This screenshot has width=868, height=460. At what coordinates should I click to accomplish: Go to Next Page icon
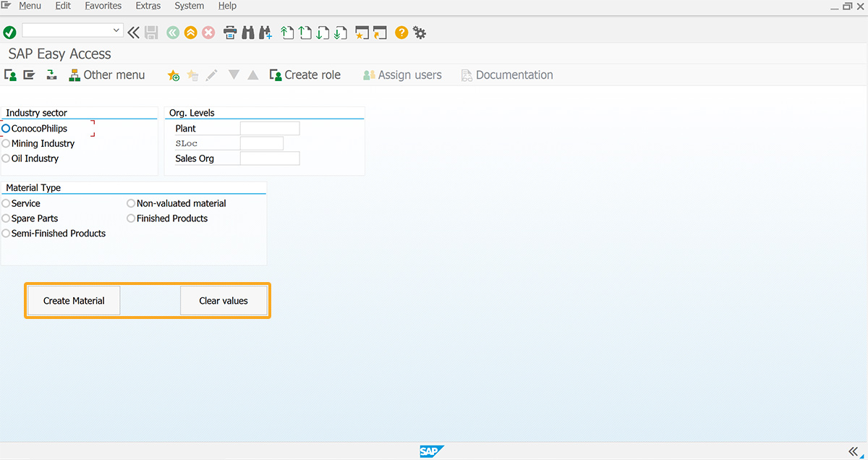coord(323,33)
